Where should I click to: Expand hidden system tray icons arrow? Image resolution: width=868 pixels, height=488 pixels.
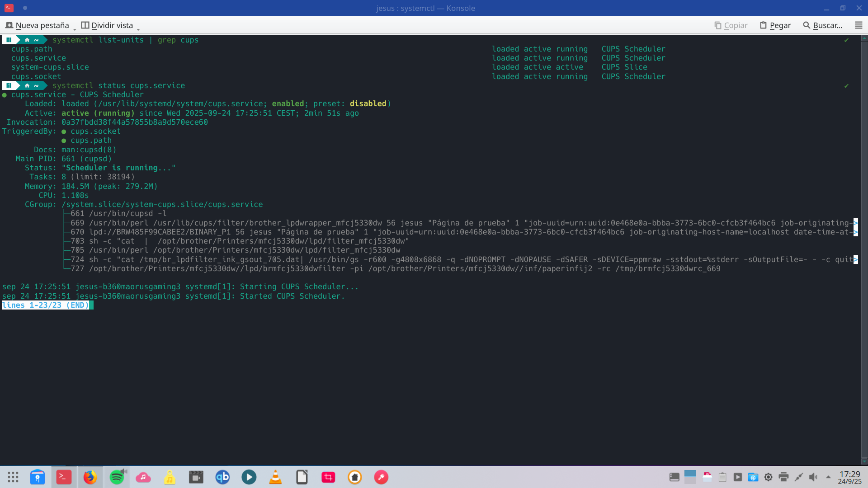tap(828, 477)
